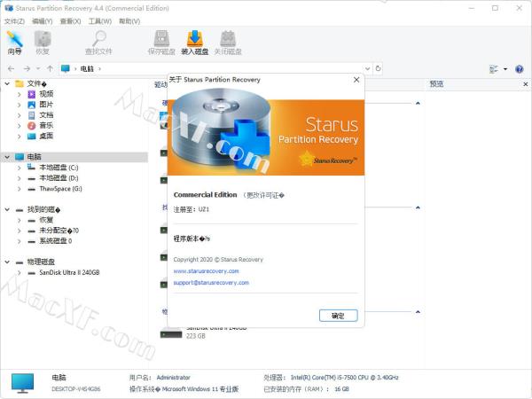
Task: Close the About Starus Partition Recovery dialog
Action: coord(356,80)
